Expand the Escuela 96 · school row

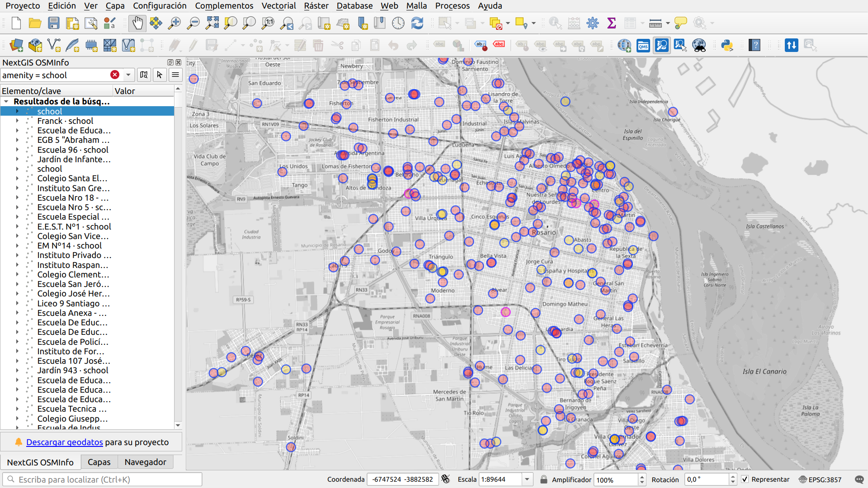[17, 150]
